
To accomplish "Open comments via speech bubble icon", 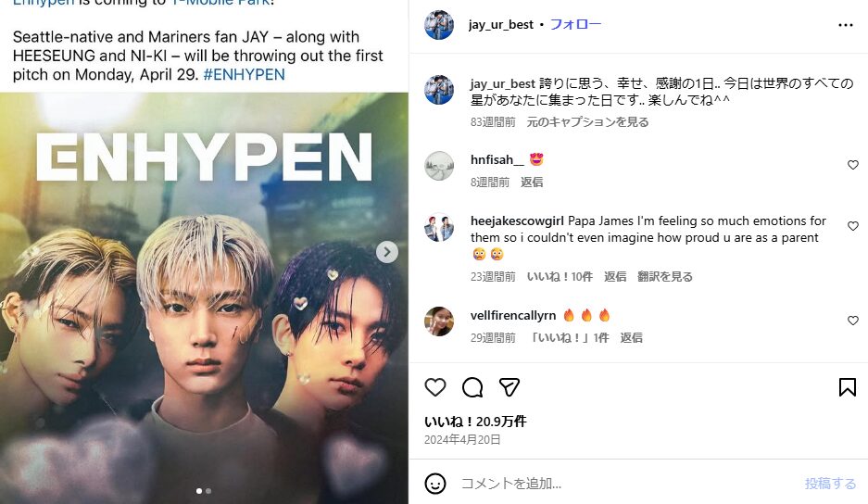I will click(472, 387).
